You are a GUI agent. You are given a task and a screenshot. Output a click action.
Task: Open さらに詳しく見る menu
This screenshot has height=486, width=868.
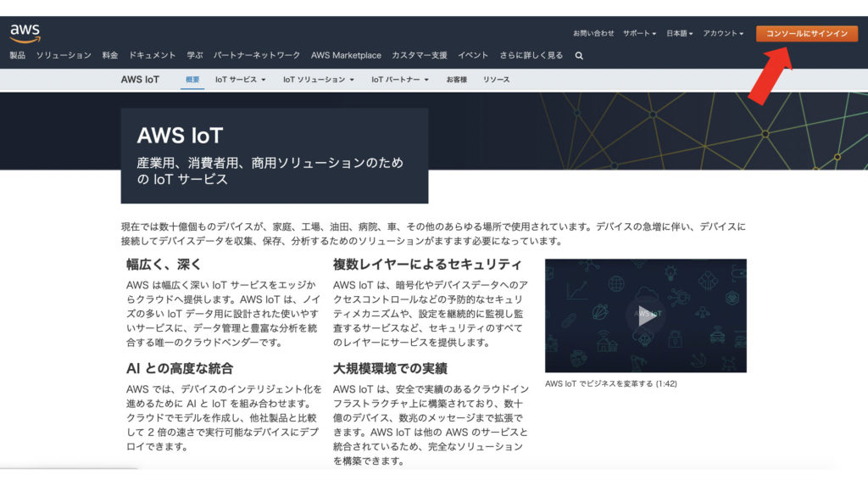(x=531, y=56)
